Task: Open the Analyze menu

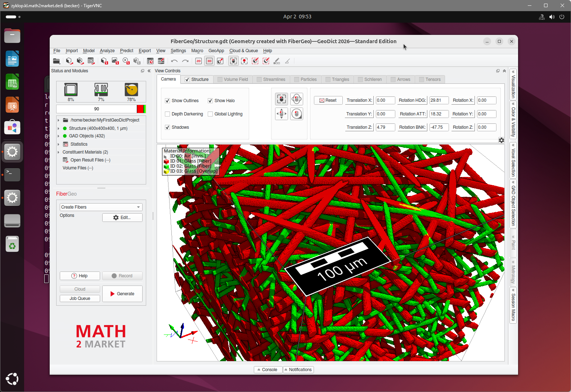Action: pos(107,51)
